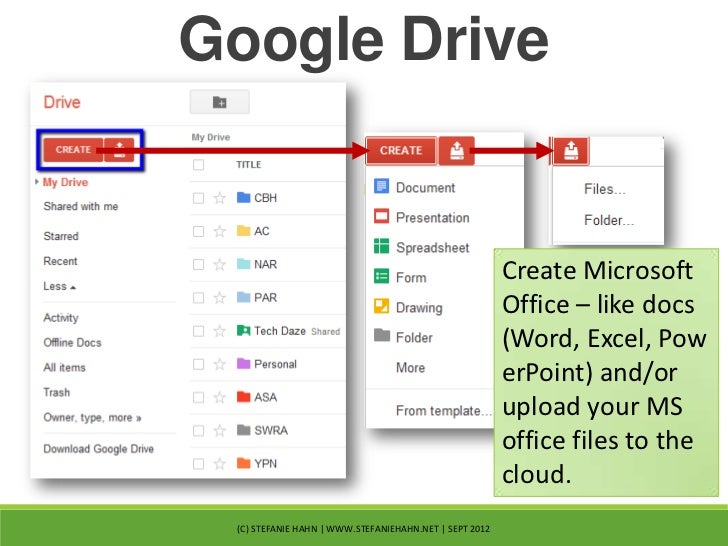The width and height of the screenshot is (728, 546).
Task: Star the Tech Daze folder
Action: (x=220, y=331)
